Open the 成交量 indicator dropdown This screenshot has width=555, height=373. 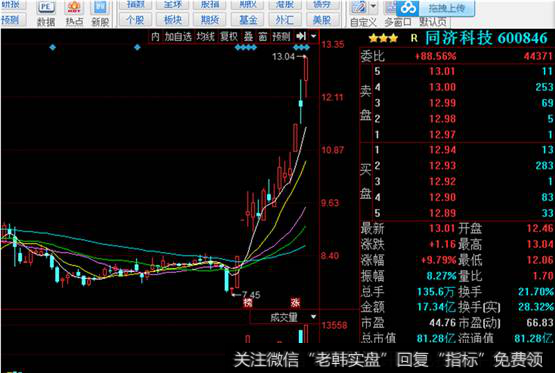[314, 317]
